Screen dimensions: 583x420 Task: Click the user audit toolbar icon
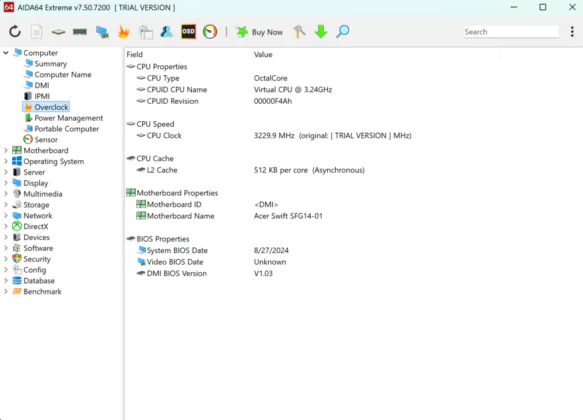click(166, 32)
